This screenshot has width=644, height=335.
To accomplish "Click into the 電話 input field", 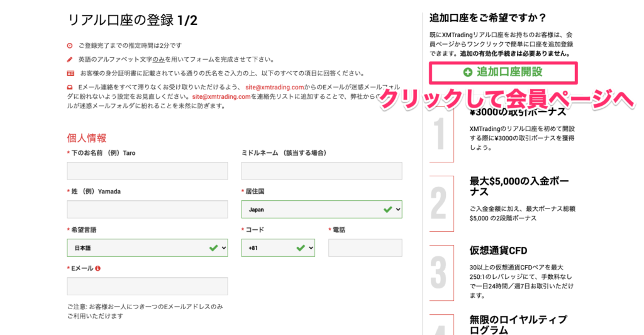I will [365, 248].
